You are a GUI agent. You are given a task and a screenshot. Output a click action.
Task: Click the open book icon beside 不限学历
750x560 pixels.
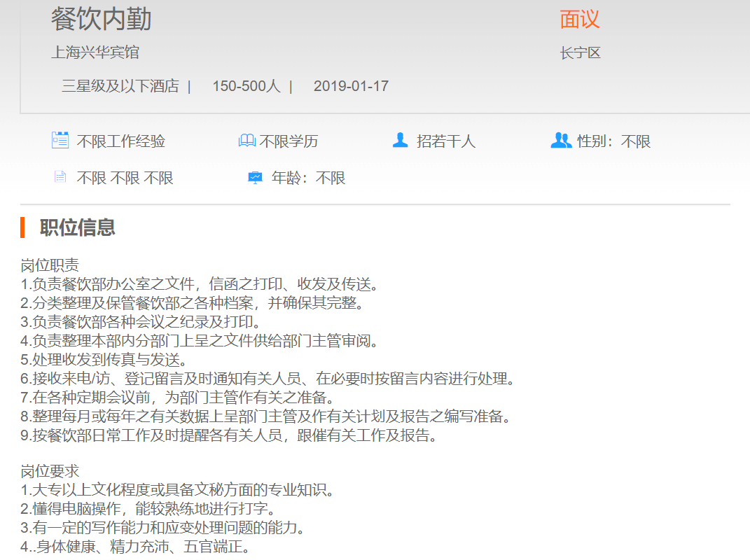point(246,141)
